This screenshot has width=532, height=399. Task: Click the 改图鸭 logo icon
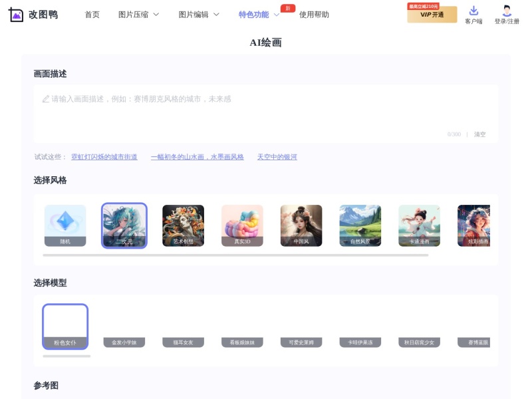point(15,15)
